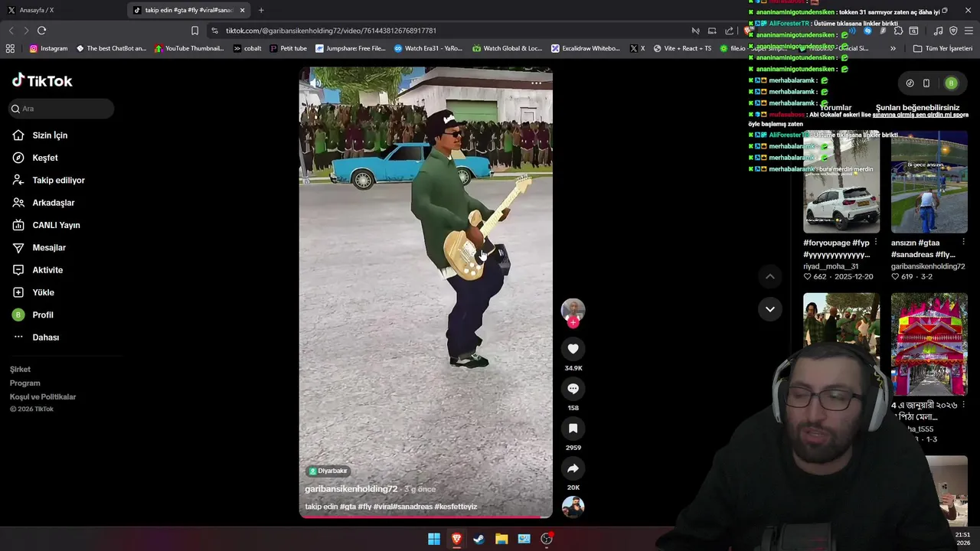Screen dimensions: 980x551
Task: Go to previous video with up chevron
Action: click(770, 276)
